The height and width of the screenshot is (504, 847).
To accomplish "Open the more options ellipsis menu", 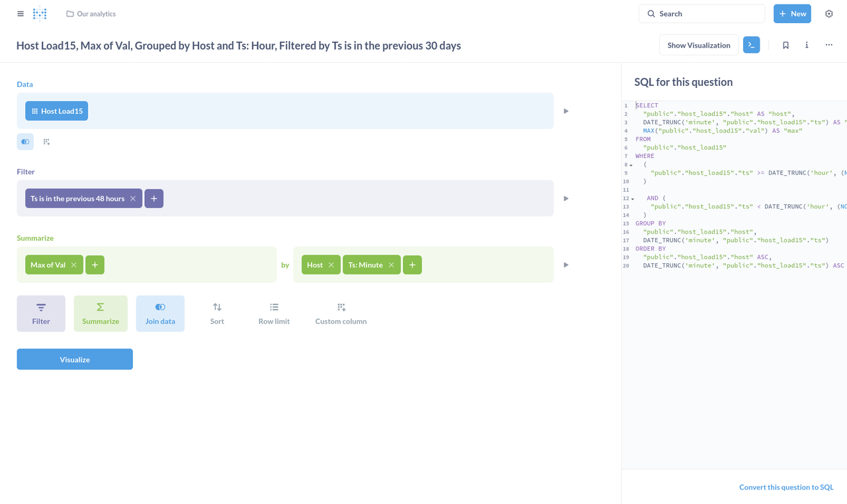I will [x=828, y=44].
